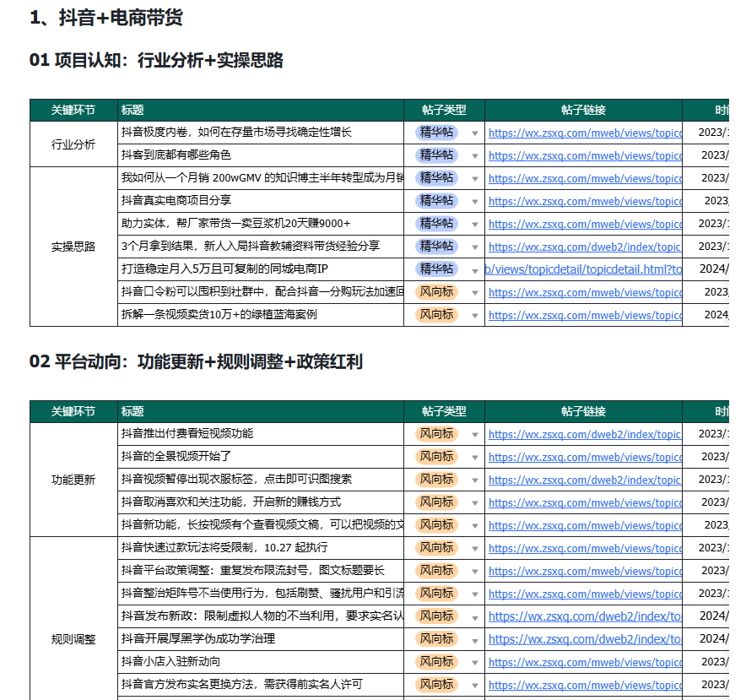Expand dropdown for 抖音的全景视频开始了 row
Image resolution: width=746 pixels, height=700 pixels.
coord(474,458)
